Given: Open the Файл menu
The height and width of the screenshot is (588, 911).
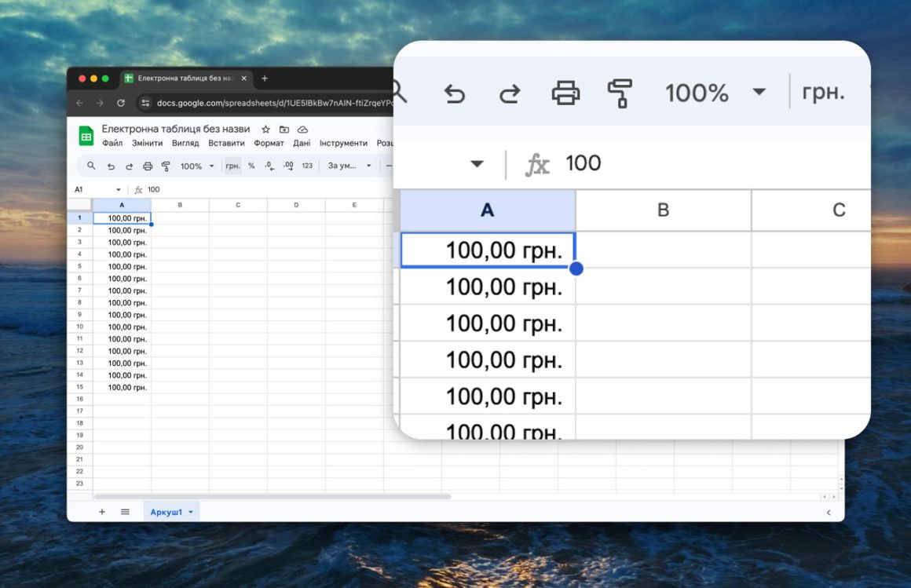Looking at the screenshot, I should click(112, 144).
